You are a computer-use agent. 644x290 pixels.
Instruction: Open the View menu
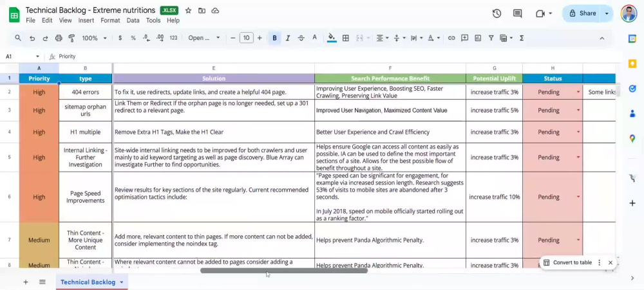(x=65, y=20)
